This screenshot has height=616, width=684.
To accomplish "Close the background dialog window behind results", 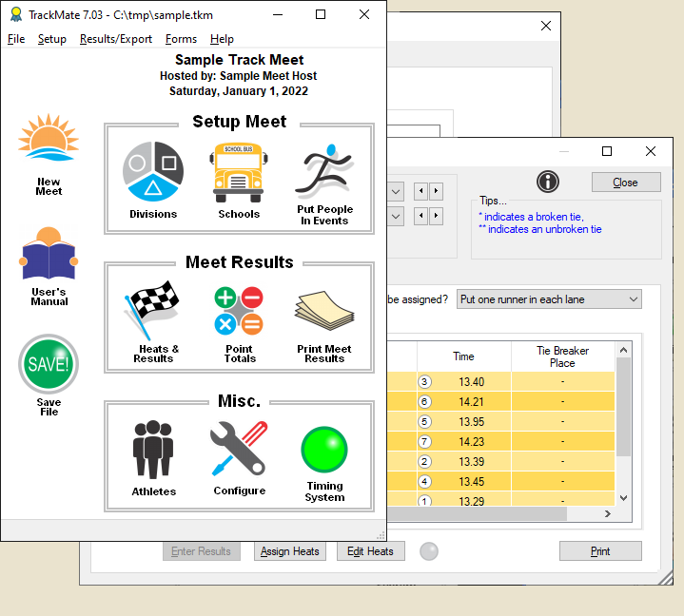I will [x=546, y=26].
